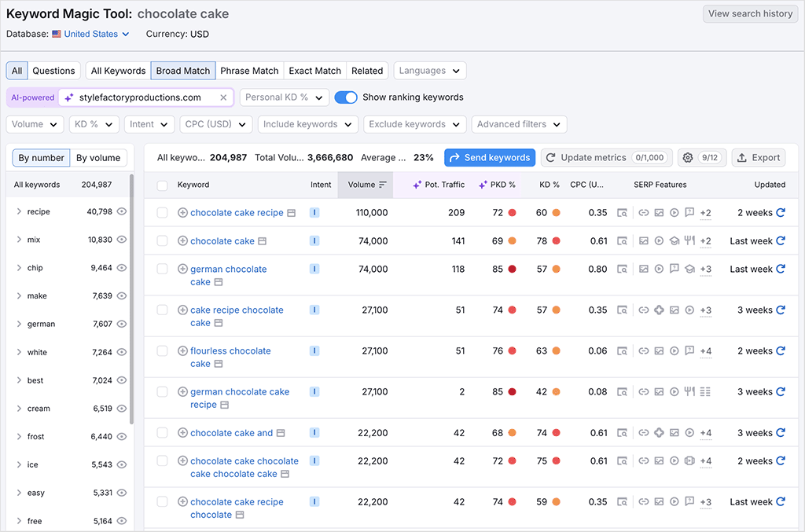The height and width of the screenshot is (532, 805).
Task: Open the Intent filter dropdown
Action: point(149,124)
